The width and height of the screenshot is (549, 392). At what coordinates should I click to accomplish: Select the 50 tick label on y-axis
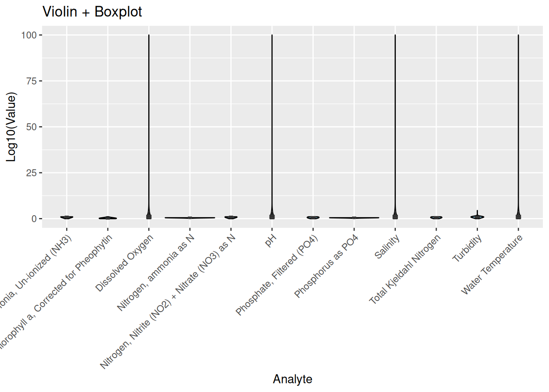(31, 127)
